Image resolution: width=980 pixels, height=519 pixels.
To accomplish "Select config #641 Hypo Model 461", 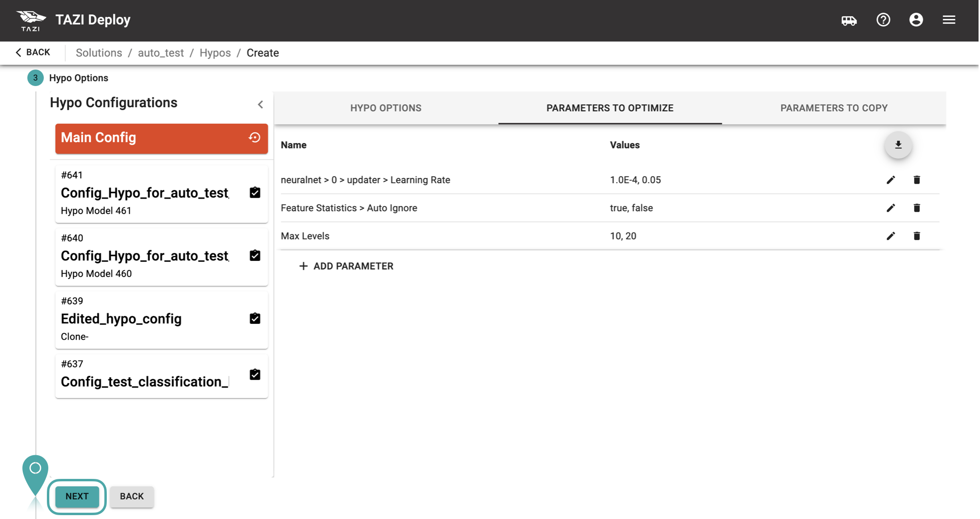I will pos(161,194).
